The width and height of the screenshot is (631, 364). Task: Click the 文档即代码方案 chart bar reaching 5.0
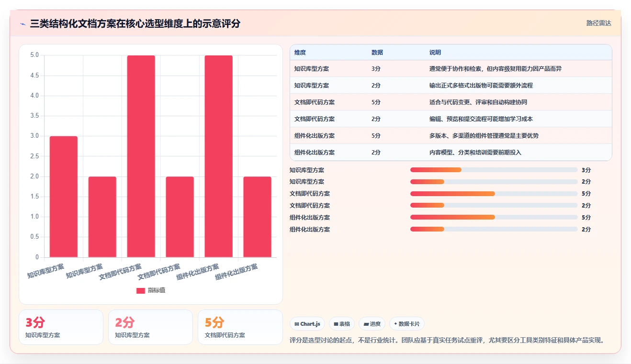[x=141, y=156]
